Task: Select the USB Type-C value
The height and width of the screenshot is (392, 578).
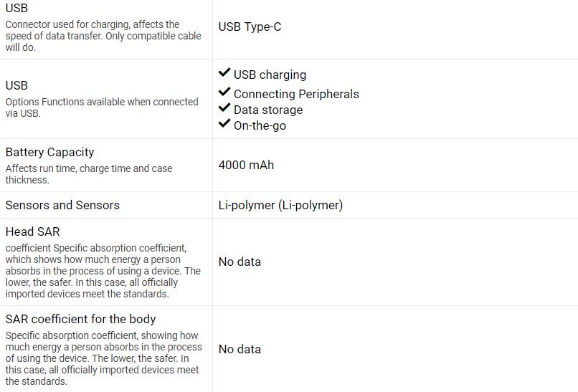Action: [x=250, y=27]
